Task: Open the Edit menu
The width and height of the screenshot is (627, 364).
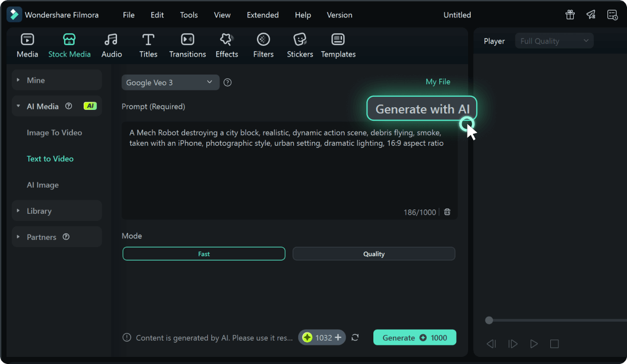Action: tap(157, 15)
